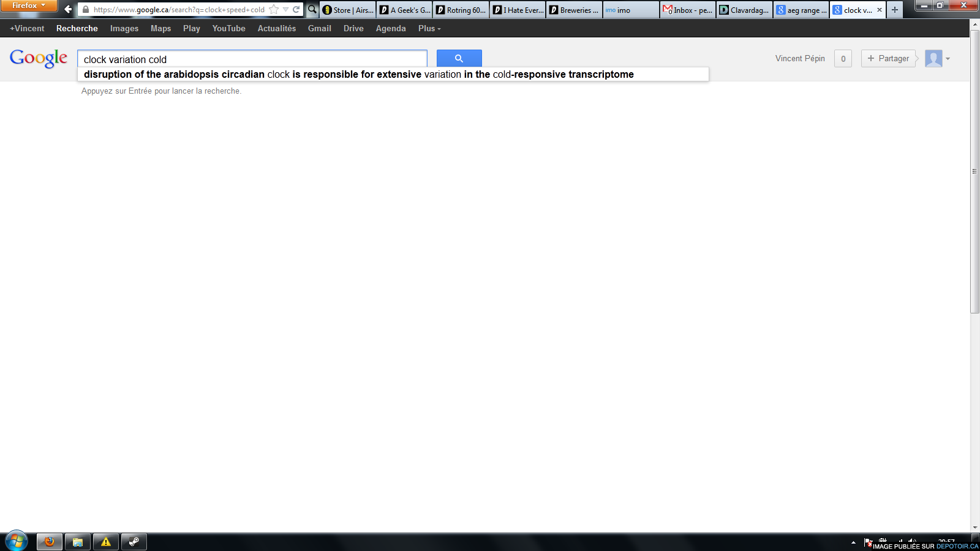This screenshot has width=980, height=551.
Task: Click the Google logo
Action: click(x=39, y=58)
